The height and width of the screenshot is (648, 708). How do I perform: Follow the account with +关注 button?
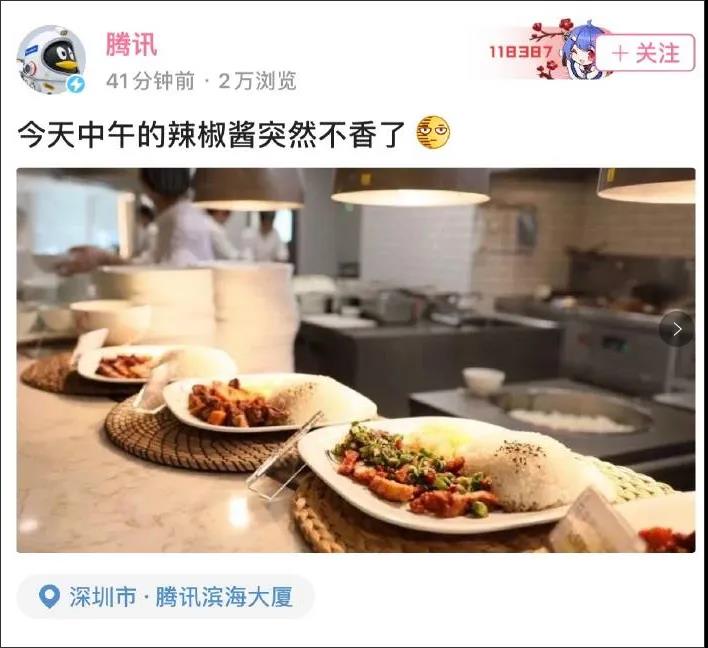[x=645, y=53]
